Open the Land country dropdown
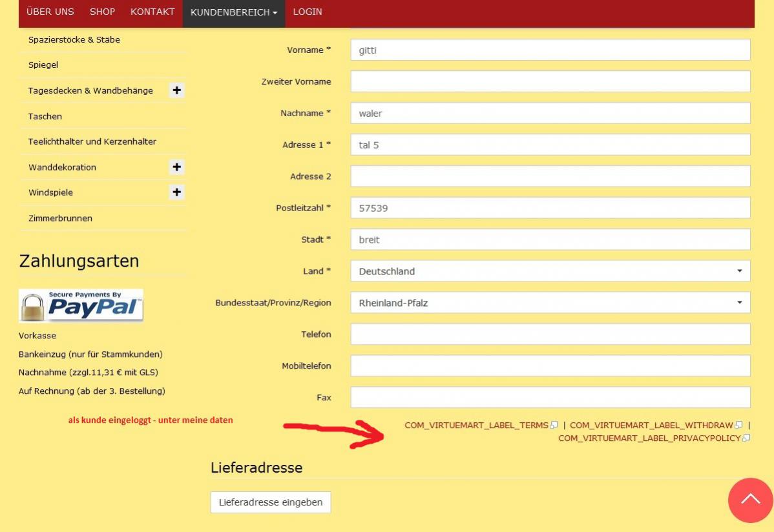The height and width of the screenshot is (532, 774). 550,271
